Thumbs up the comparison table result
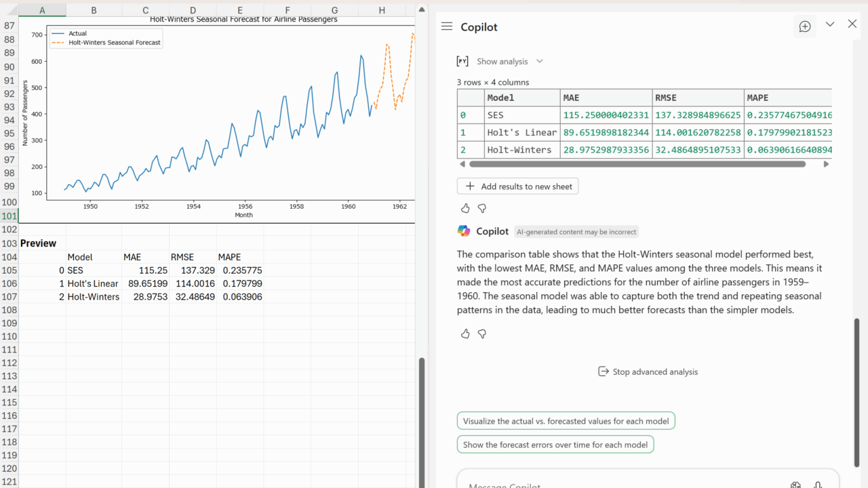This screenshot has width=868, height=488. point(465,208)
